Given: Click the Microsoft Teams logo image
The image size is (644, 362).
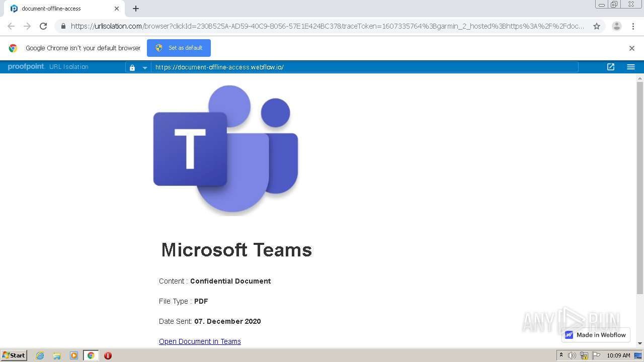Looking at the screenshot, I should coord(226,150).
